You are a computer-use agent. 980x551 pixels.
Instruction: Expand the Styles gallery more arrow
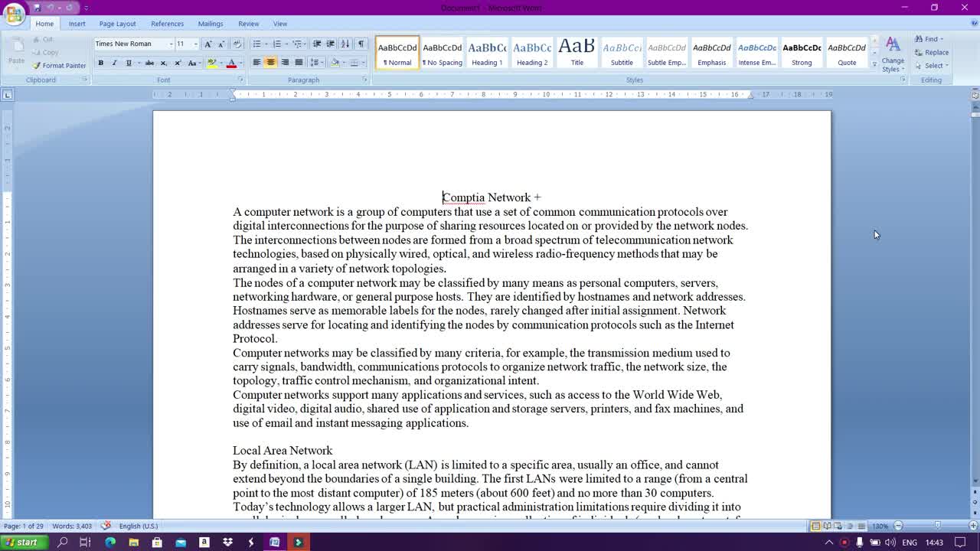click(x=874, y=65)
